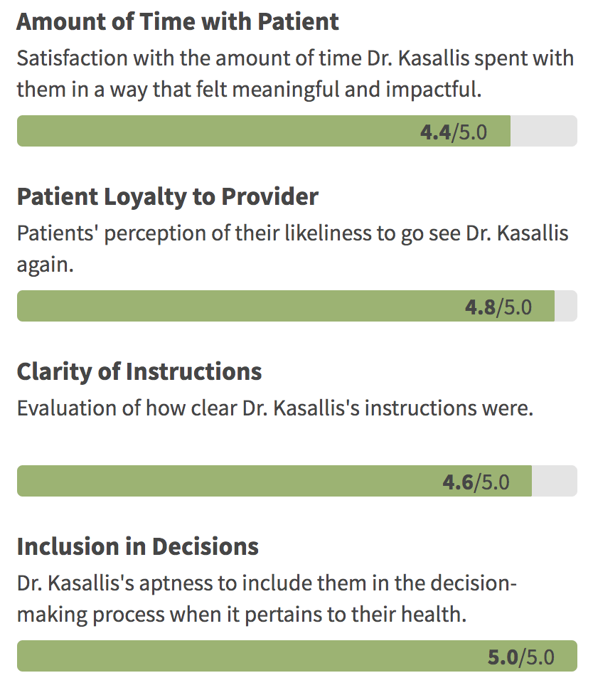Select the Clarity of Instructions heading
The image size is (593, 700).
point(139,371)
